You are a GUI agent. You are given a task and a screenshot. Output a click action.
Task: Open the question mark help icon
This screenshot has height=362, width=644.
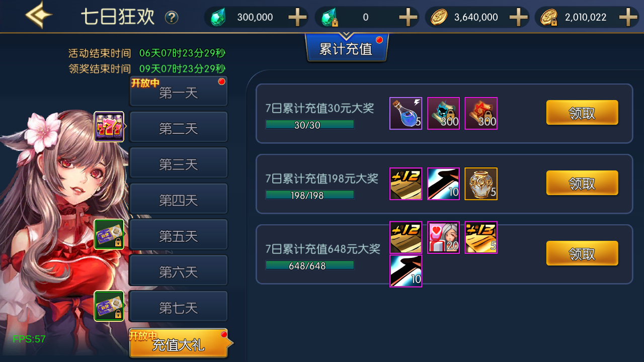[x=172, y=18]
